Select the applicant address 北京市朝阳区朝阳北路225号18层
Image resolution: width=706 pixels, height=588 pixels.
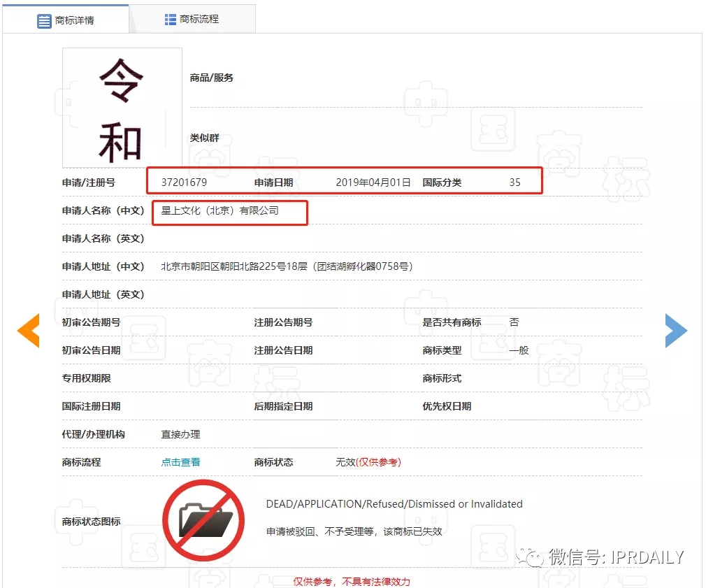coord(287,266)
